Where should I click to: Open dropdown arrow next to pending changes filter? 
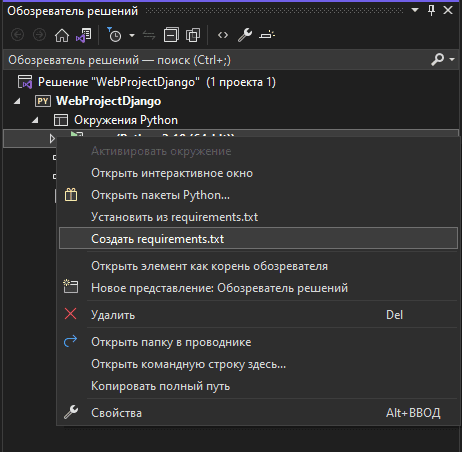132,35
